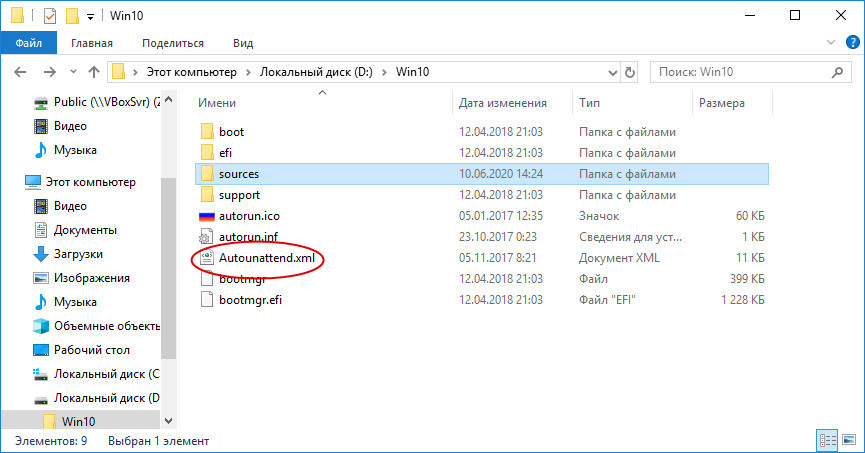Click Этот компьютер in the address bar
Screen dimensions: 865x453
(x=191, y=72)
